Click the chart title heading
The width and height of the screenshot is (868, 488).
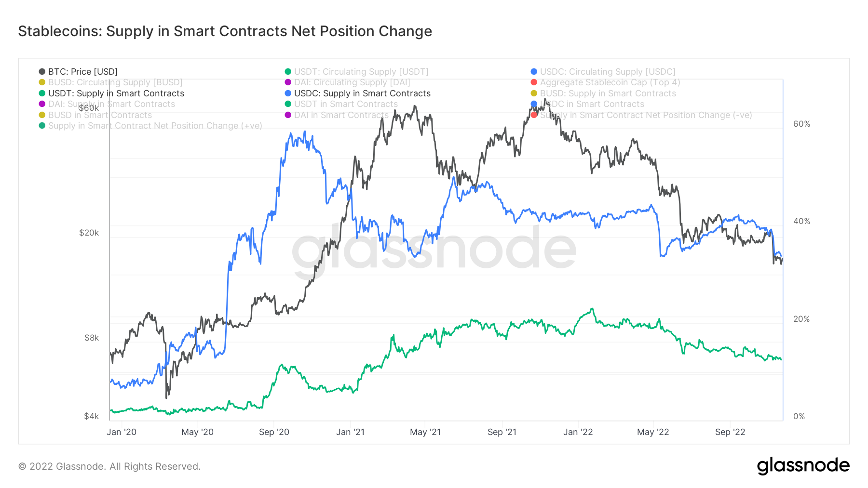pos(225,31)
